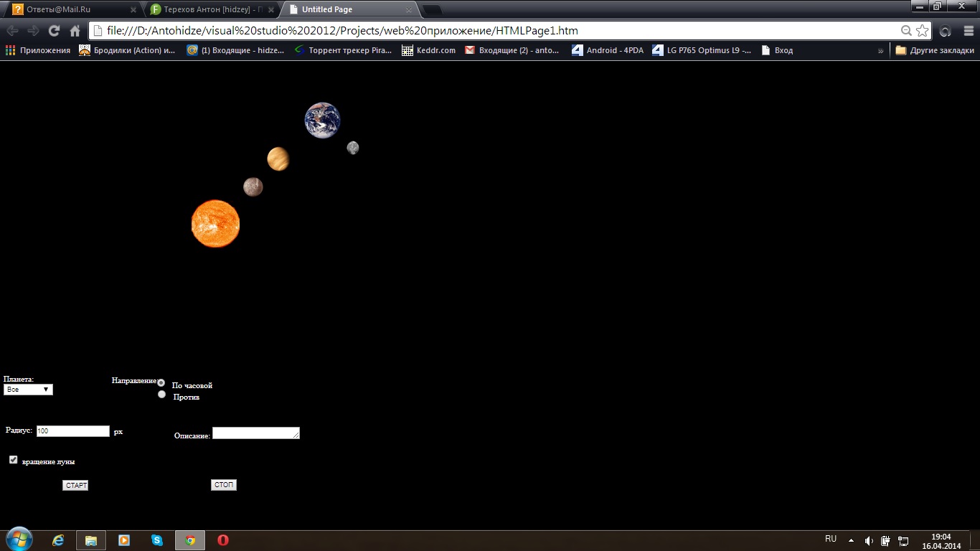
Task: Open the Keddr.com bookmark
Action: (x=429, y=50)
